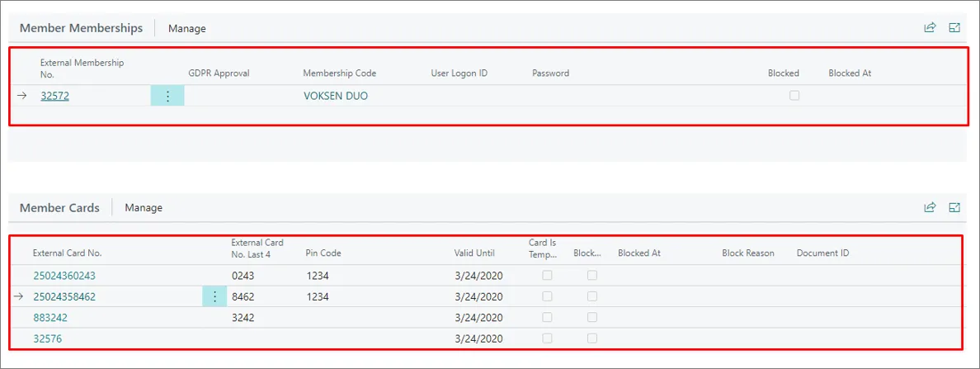
Task: Toggle Blocked checkbox for card 25024360243
Action: point(591,275)
